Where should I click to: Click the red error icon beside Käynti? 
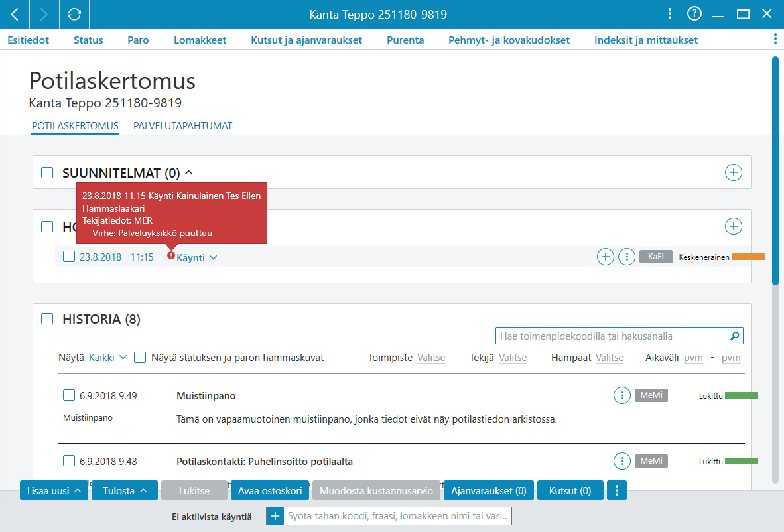171,255
